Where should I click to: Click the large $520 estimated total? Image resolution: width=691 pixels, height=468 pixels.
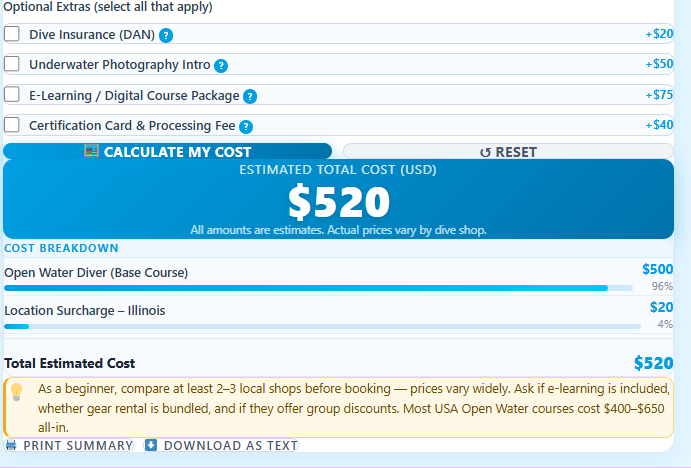coord(338,202)
